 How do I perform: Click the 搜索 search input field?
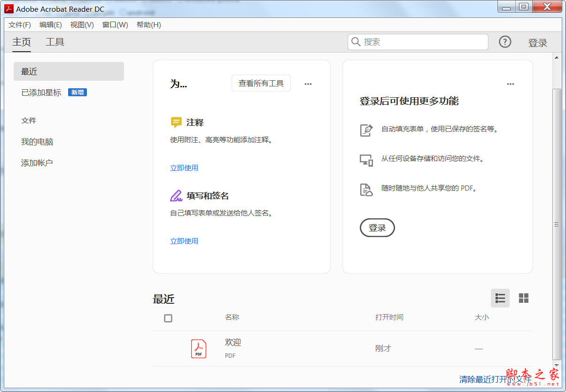[423, 42]
